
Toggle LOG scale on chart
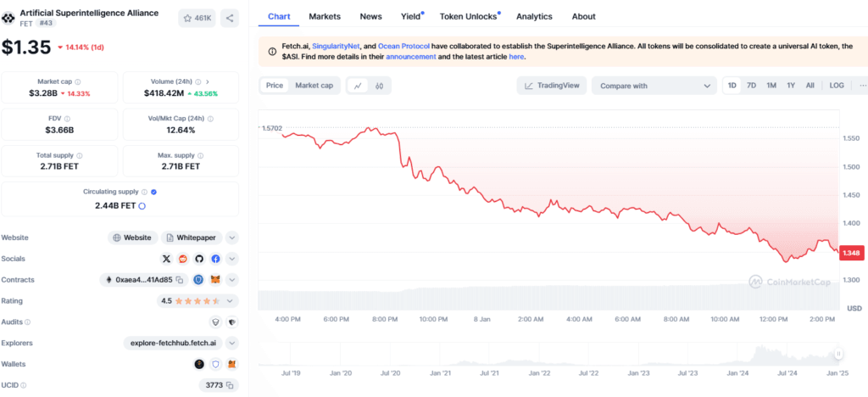click(x=837, y=86)
